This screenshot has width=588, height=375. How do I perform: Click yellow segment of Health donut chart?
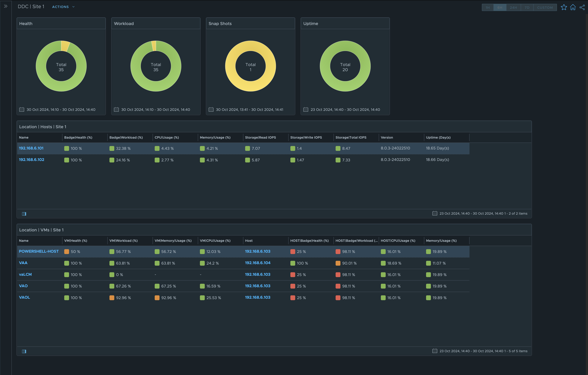pos(65,46)
